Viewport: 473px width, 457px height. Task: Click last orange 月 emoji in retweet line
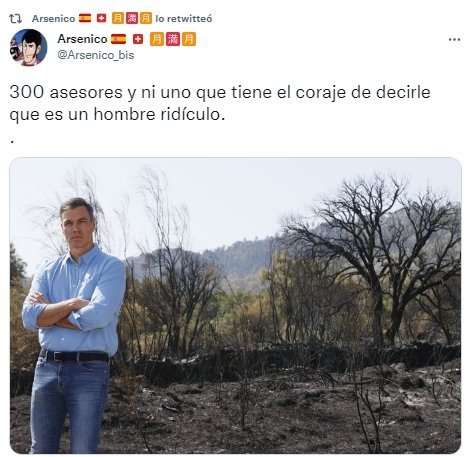[146, 18]
